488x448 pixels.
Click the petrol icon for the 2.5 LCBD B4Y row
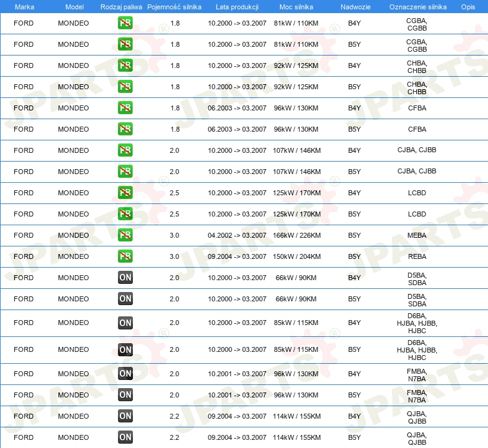[x=125, y=193]
